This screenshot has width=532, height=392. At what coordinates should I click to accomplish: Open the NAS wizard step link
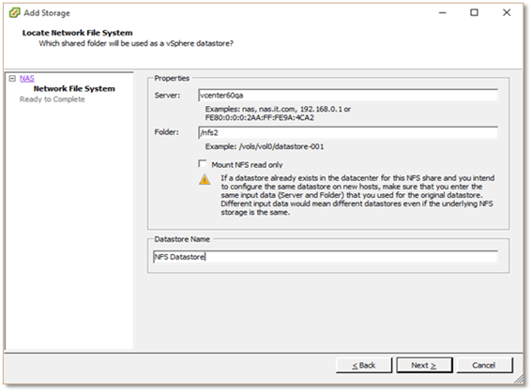click(27, 79)
